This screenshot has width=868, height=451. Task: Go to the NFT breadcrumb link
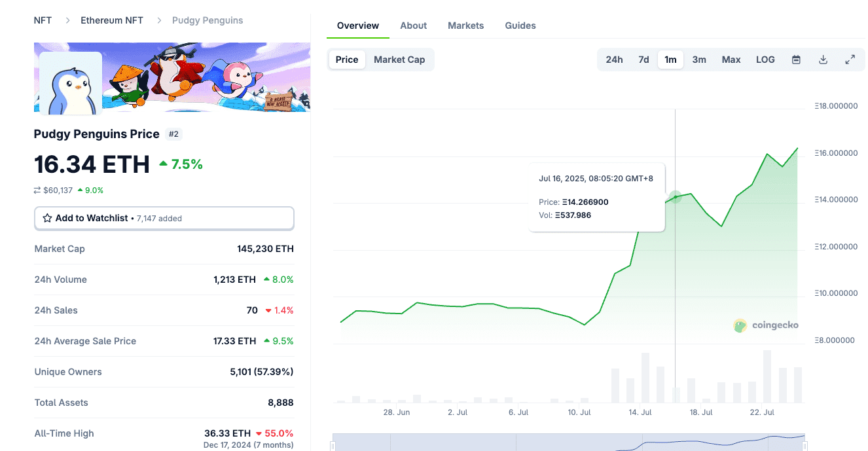[x=43, y=20]
